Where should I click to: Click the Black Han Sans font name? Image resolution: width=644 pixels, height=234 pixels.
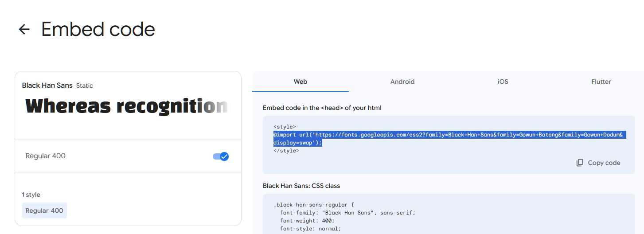tap(47, 85)
